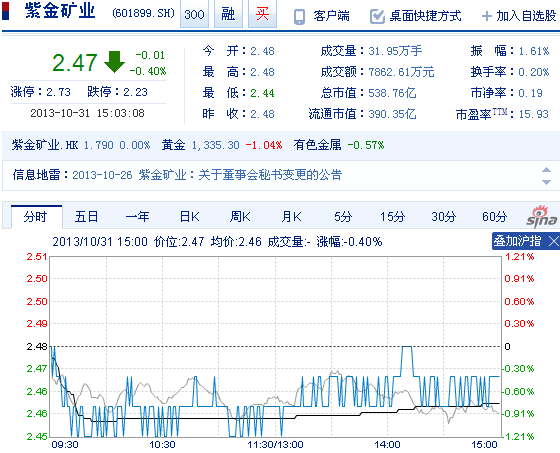Click 桌面快捷方式 desktop shortcut link
This screenshot has height=453, width=560.
point(425,16)
